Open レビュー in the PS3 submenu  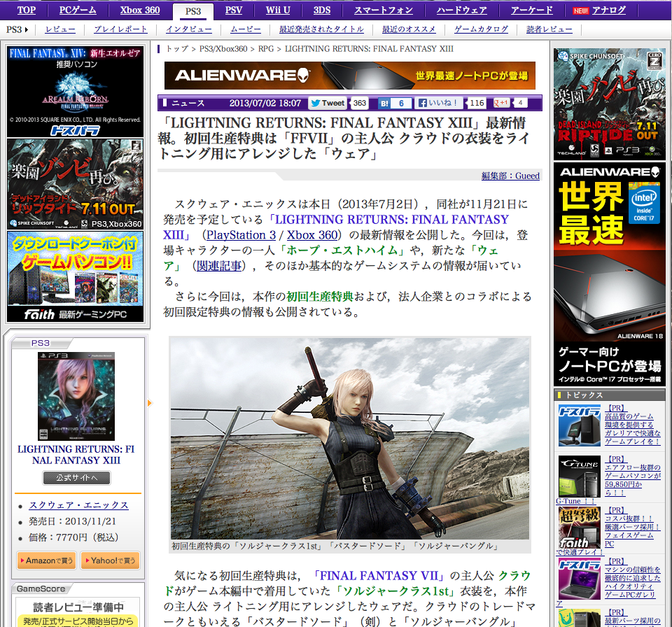point(60,29)
